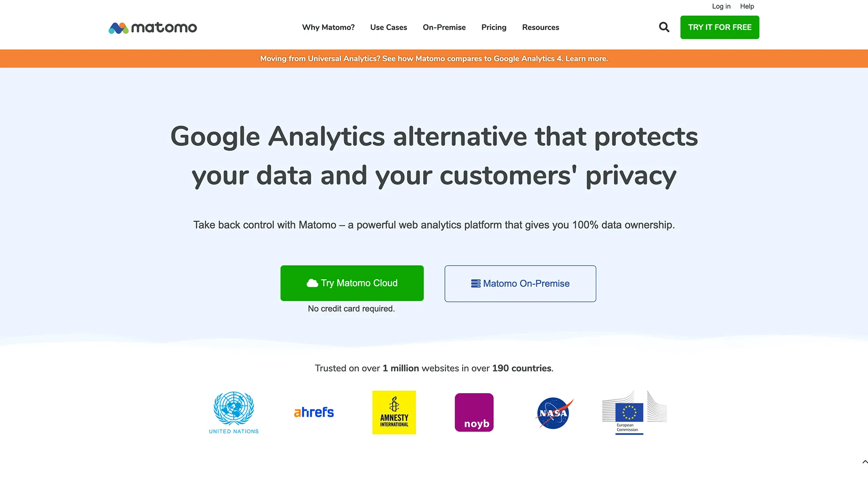Expand the Use Cases menu
The width and height of the screenshot is (868, 488).
pyautogui.click(x=388, y=28)
